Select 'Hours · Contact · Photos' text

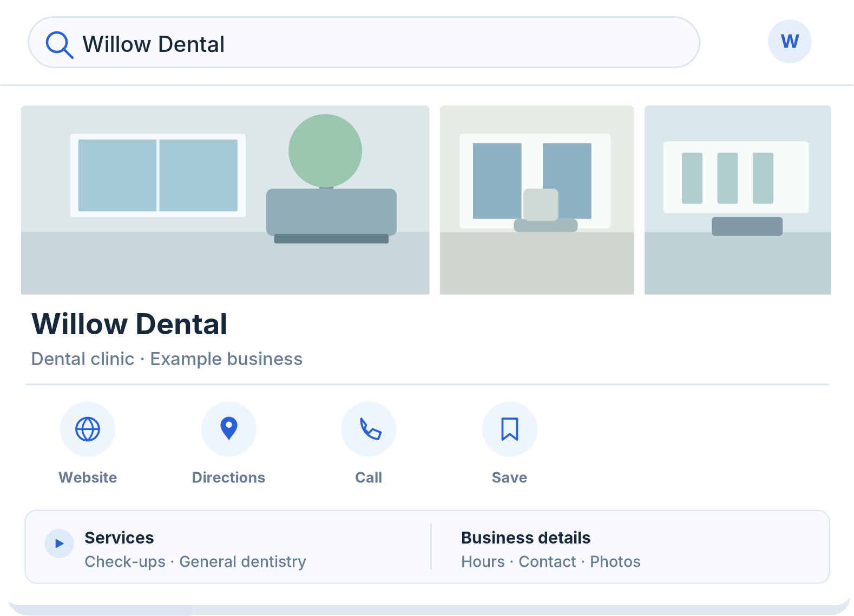(x=551, y=562)
